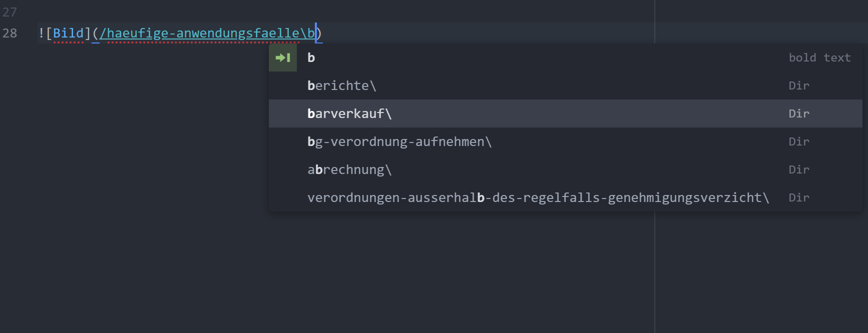Choose the "abrechnung\" directory suggestion
Image resolution: width=868 pixels, height=333 pixels.
click(349, 169)
